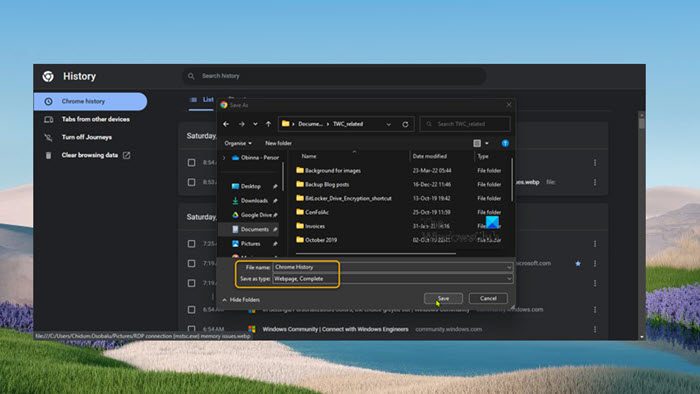
Task: Click the Cancel button
Action: [x=488, y=298]
